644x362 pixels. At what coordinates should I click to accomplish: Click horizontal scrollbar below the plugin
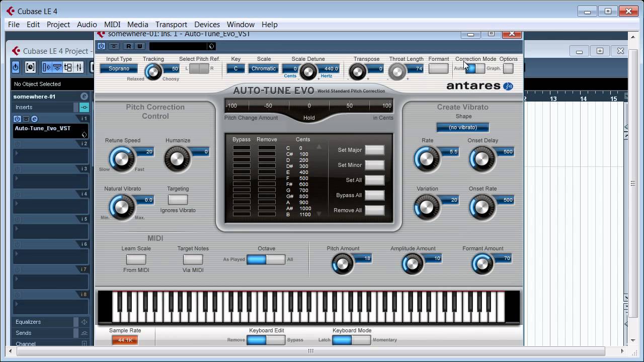pos(310,351)
